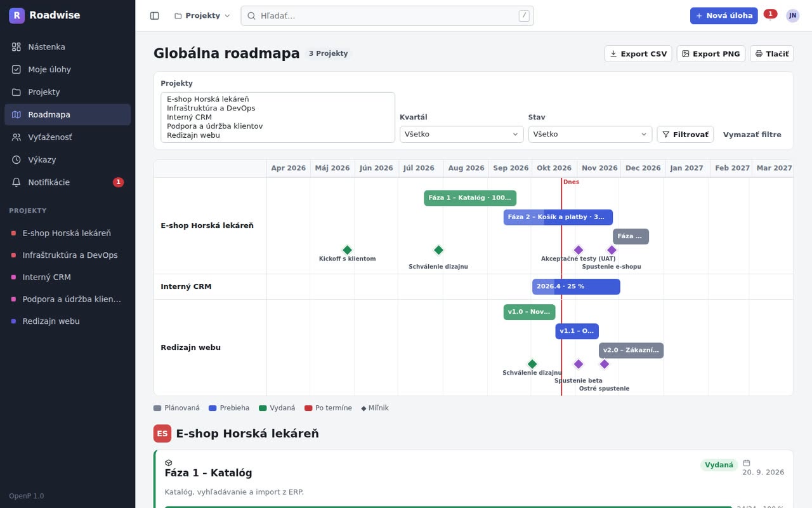Select the Spustenie e-shopu milestone diamond
812x508 pixels.
pyautogui.click(x=612, y=250)
